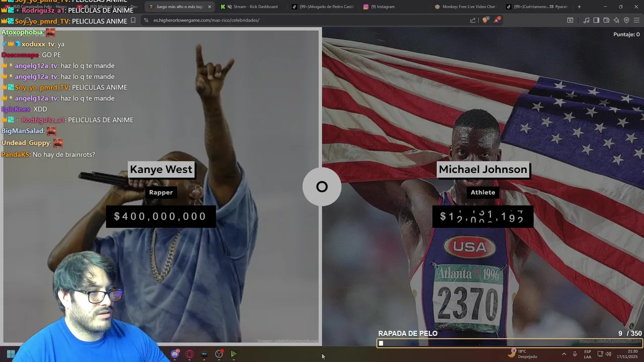The image size is (644, 362).
Task: Open network settings from the tray icon
Action: point(600,354)
